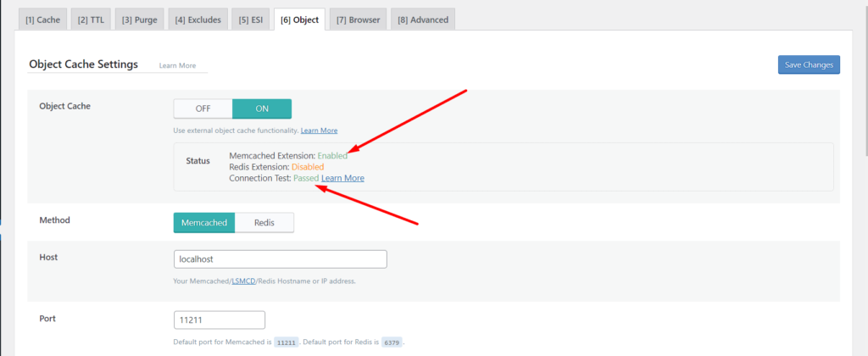Turn Object Cache OFF

[x=203, y=108]
